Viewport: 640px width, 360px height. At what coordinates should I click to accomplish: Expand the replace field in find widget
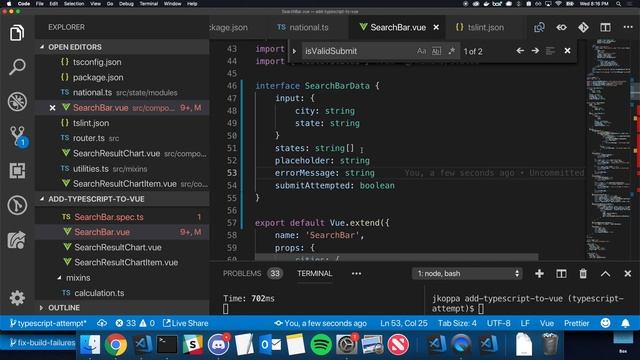point(294,51)
